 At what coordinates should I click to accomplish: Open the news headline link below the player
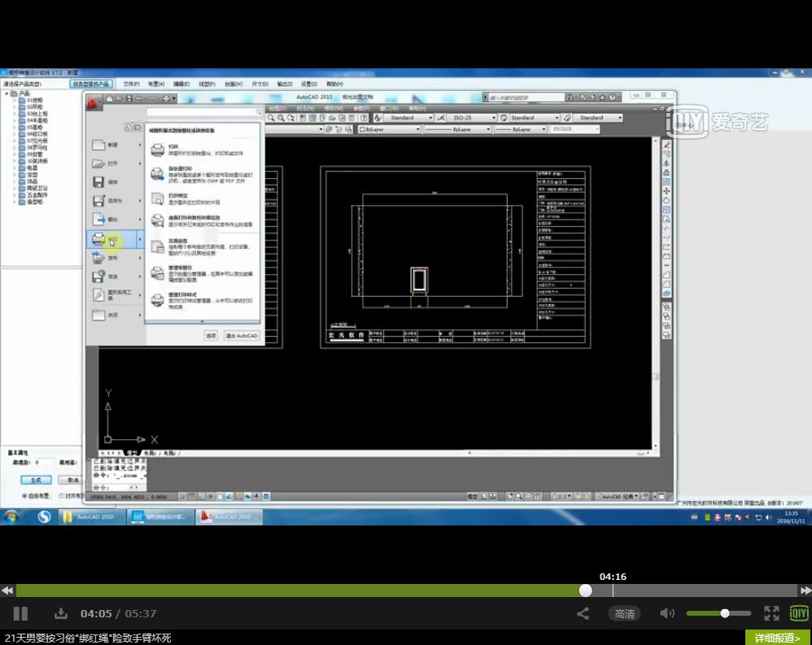pos(88,638)
